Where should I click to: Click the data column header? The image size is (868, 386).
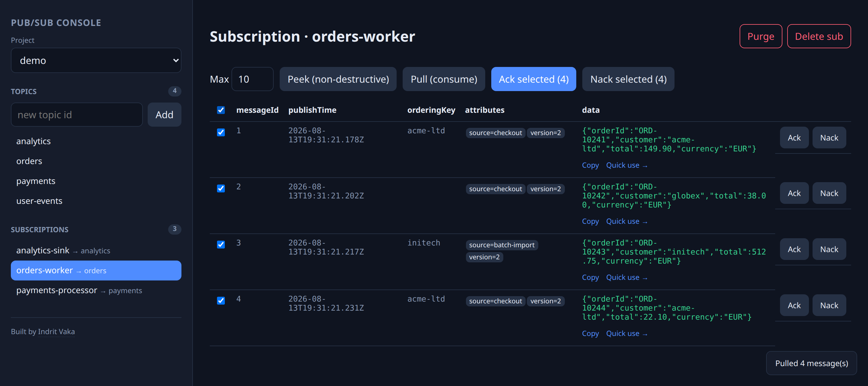[x=591, y=110]
